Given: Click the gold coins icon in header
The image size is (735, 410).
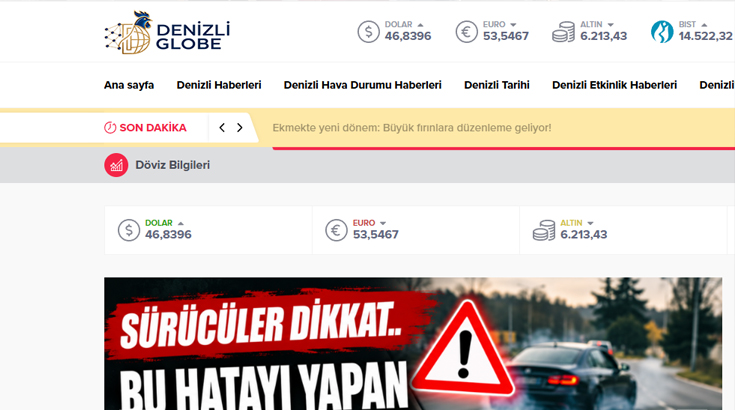Looking at the screenshot, I should tap(563, 32).
